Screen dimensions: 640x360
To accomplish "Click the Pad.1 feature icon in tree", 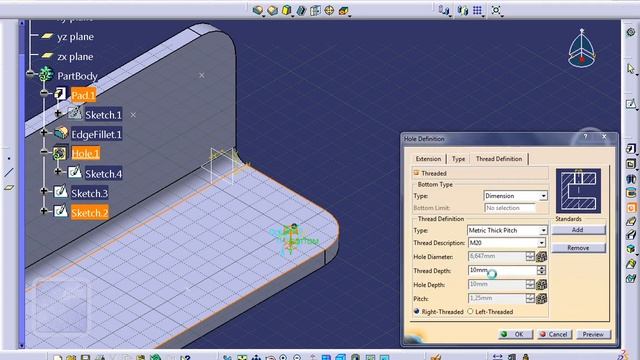I will click(60, 94).
